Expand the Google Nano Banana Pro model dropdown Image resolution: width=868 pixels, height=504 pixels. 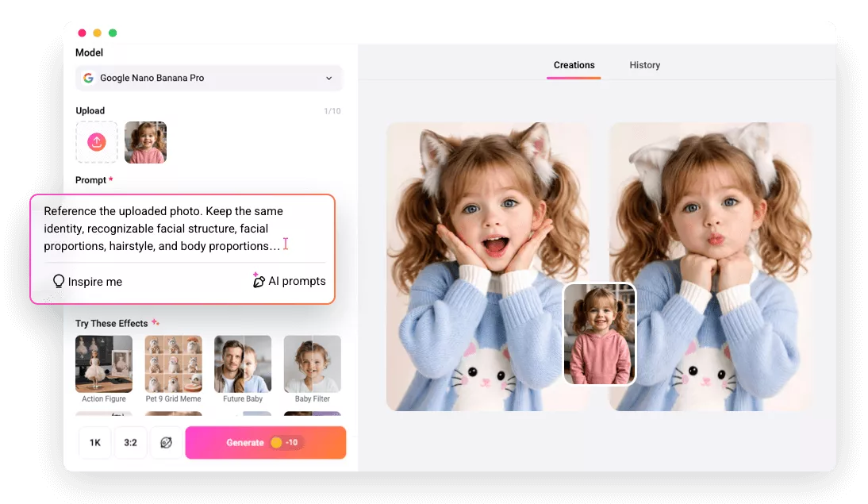[x=328, y=79]
